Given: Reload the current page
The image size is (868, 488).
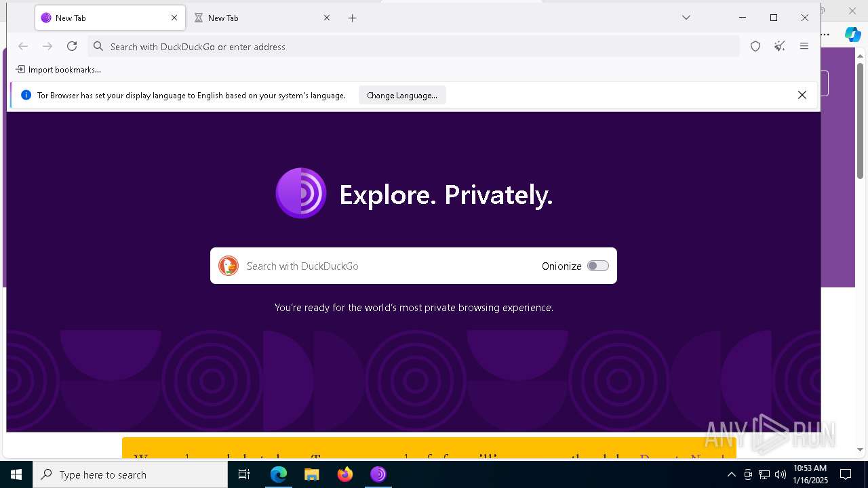Looking at the screenshot, I should tap(72, 46).
